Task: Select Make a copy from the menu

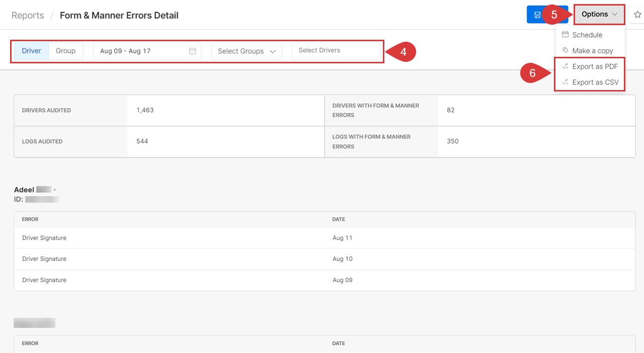Action: 593,50
